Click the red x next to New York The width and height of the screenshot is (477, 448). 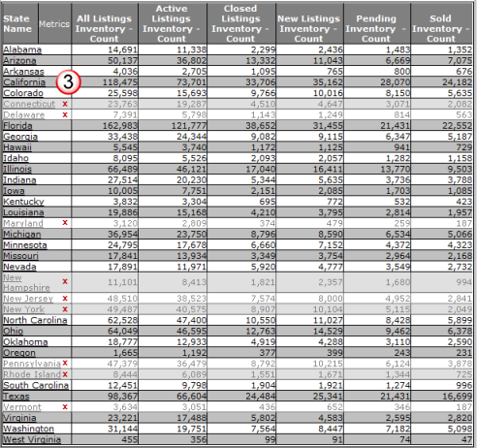65,309
